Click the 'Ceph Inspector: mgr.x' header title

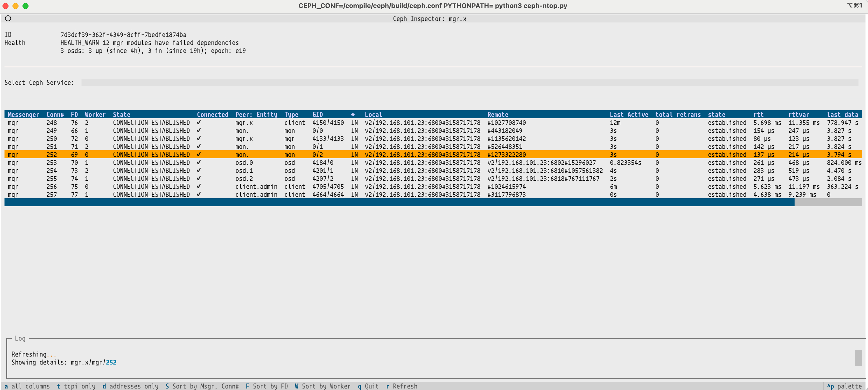[429, 19]
